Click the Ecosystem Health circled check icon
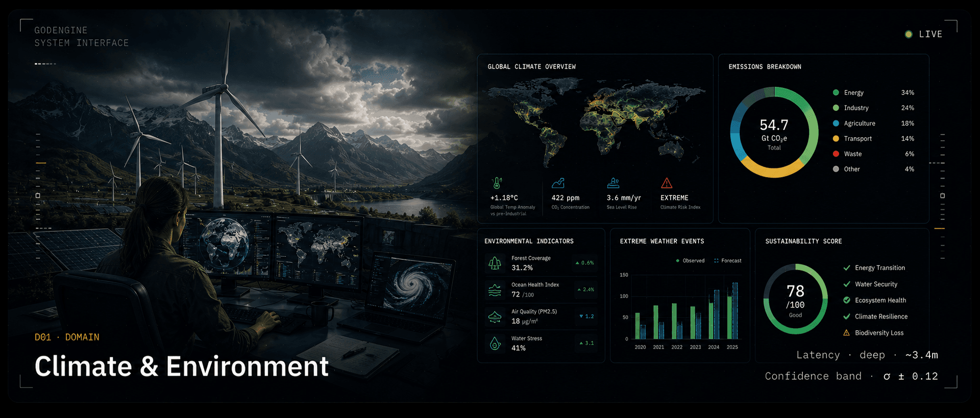Screen dimensions: 980x418 [847, 300]
